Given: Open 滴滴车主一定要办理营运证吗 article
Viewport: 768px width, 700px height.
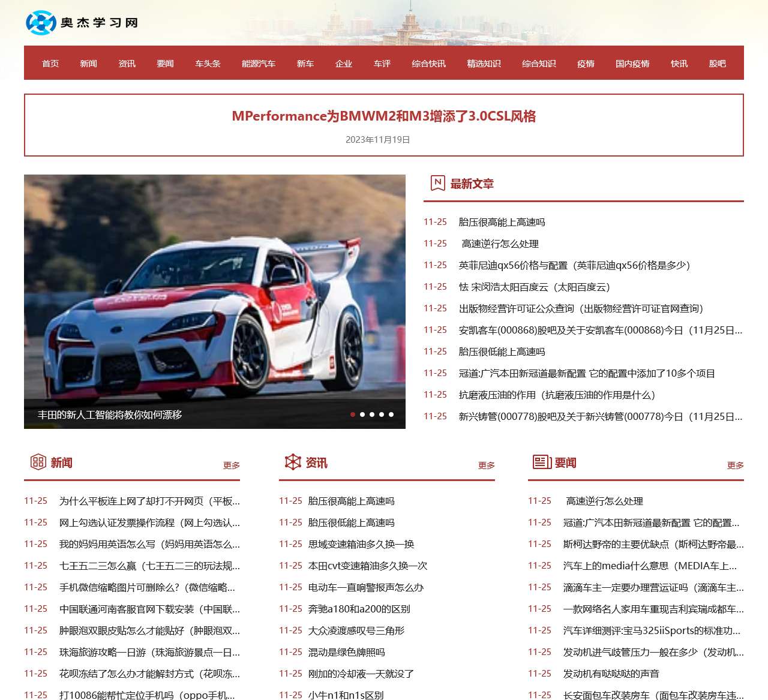Looking at the screenshot, I should (x=653, y=587).
